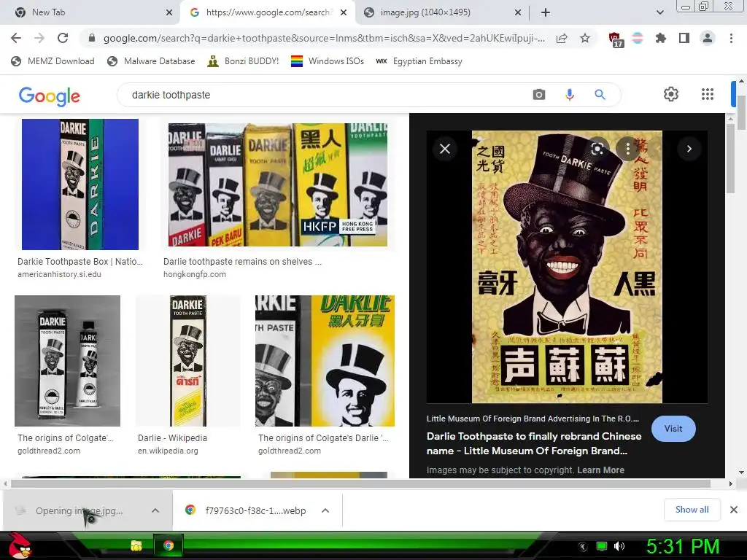Image resolution: width=747 pixels, height=560 pixels.
Task: Share this page via the address bar icon
Action: point(562,38)
